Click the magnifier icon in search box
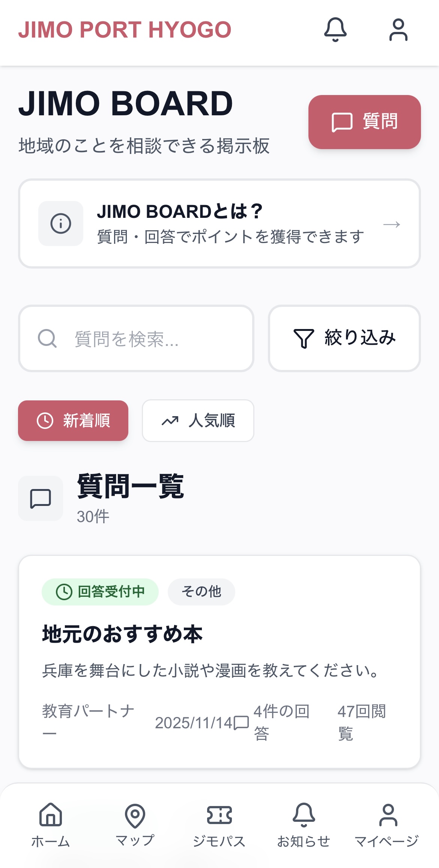 pyautogui.click(x=47, y=338)
